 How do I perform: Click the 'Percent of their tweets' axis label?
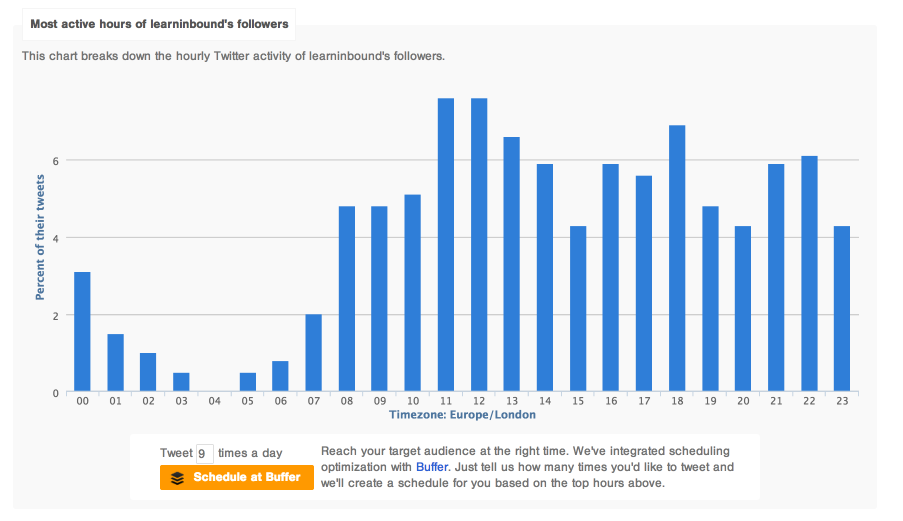coord(40,237)
